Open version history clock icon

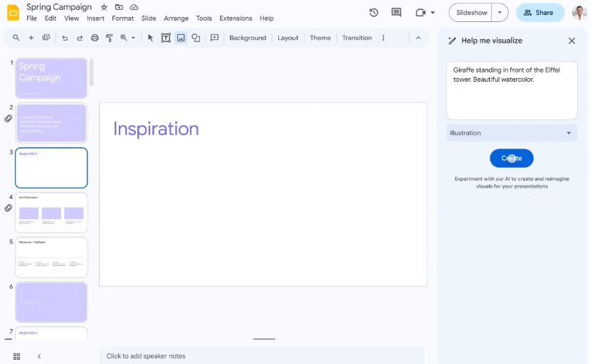374,13
